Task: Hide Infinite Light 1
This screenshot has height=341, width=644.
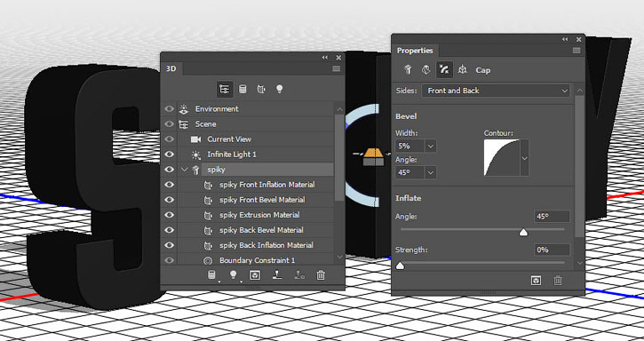Action: point(169,154)
